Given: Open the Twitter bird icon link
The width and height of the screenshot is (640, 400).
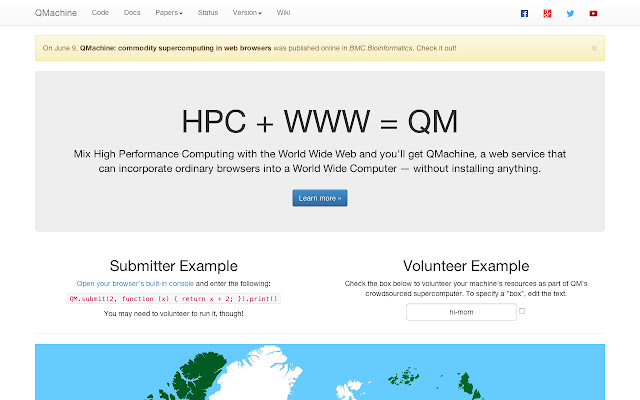Looking at the screenshot, I should [570, 13].
